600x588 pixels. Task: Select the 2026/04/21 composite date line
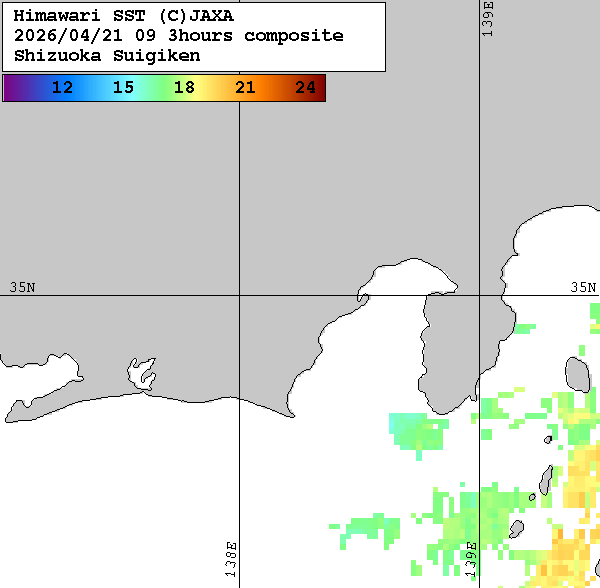click(x=178, y=36)
